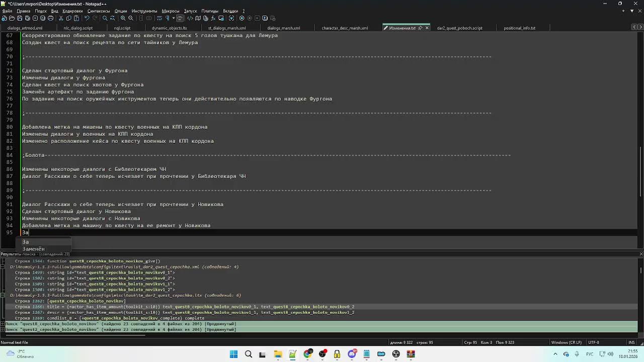The image size is (644, 362).
Task: Switch to dar2_quest_poboch.script tab
Action: tap(459, 28)
